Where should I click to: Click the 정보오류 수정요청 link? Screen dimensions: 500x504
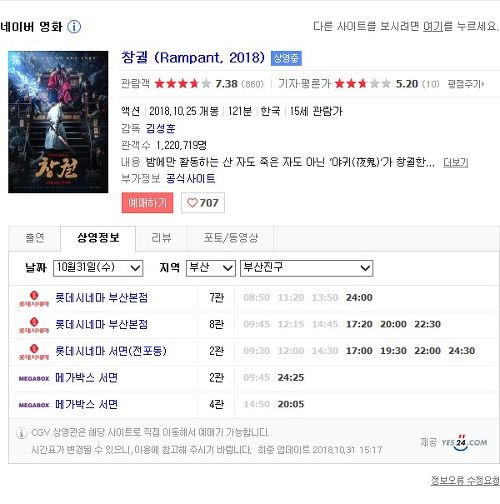pos(465,480)
